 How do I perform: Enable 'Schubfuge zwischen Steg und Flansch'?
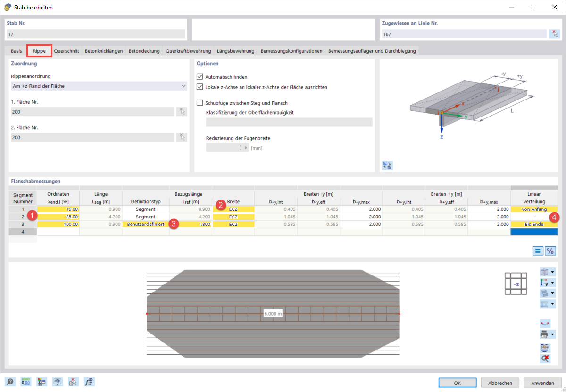(200, 103)
